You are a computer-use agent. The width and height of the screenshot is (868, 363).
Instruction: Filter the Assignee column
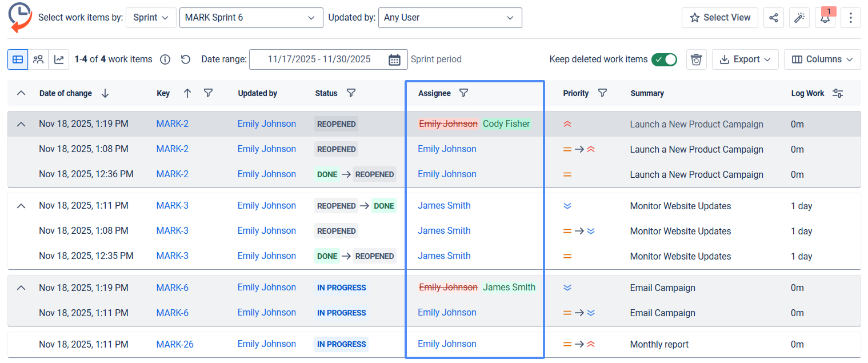tap(464, 93)
